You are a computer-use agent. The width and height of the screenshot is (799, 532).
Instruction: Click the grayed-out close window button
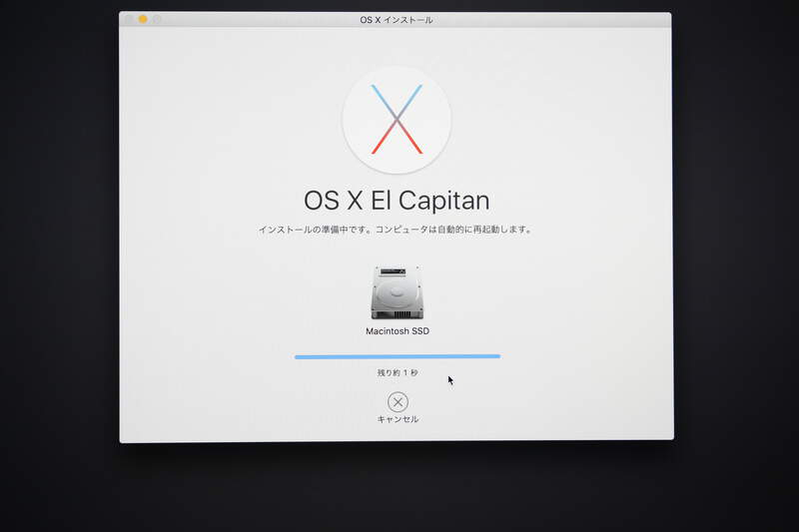[129, 19]
